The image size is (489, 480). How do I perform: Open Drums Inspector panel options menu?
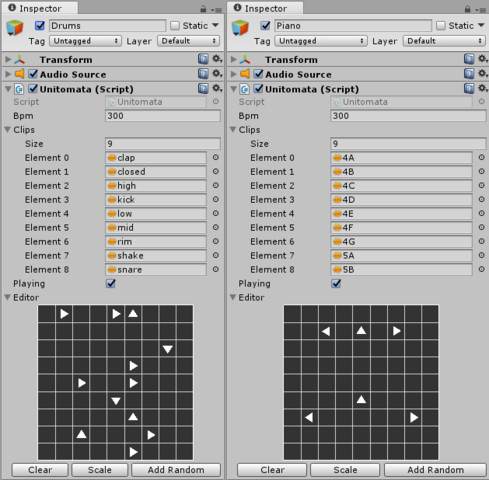click(x=217, y=10)
